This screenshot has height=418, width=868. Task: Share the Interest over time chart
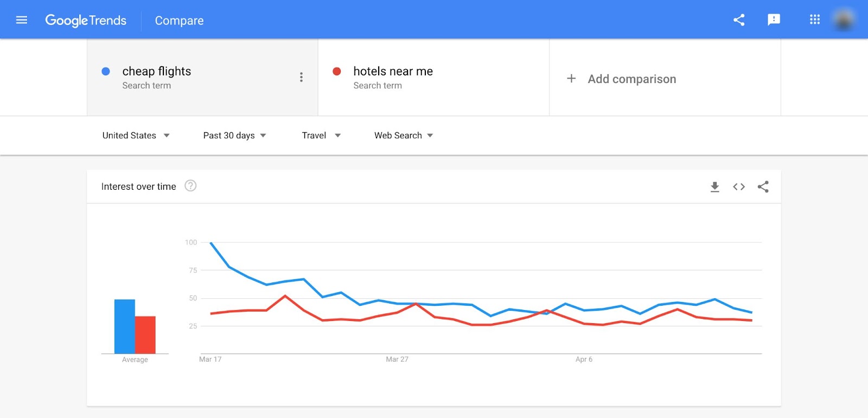pyautogui.click(x=763, y=187)
